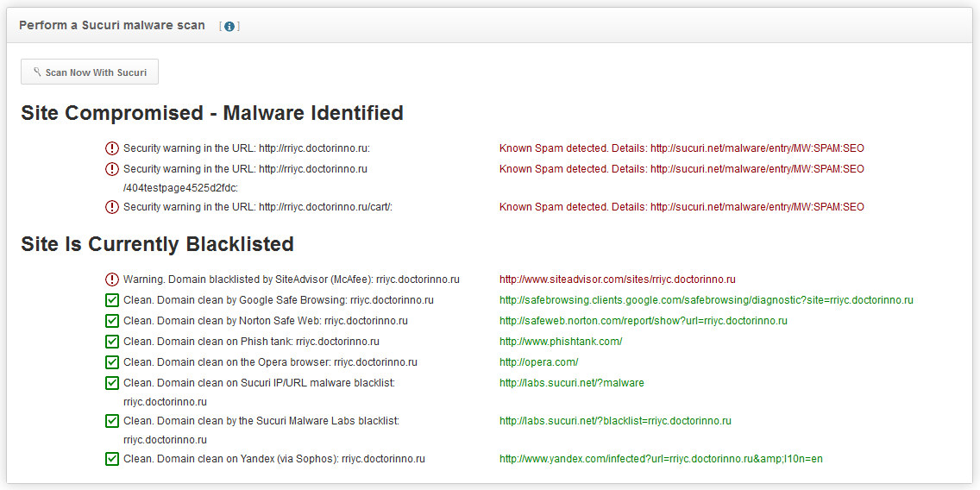
Task: Open the Sucuri blacklist=rriyc.doctorinno.ru link
Action: tap(615, 421)
